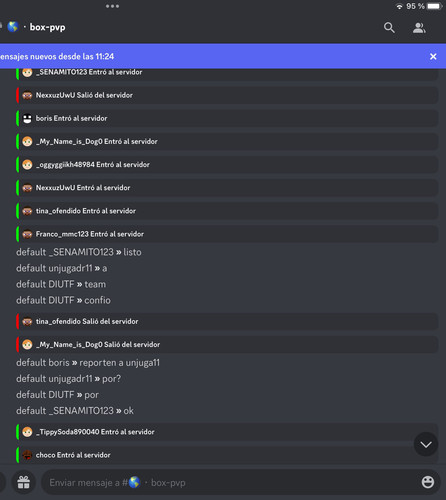Click the choco avatar icon
Screen dimensions: 446x500
[x=27, y=455]
